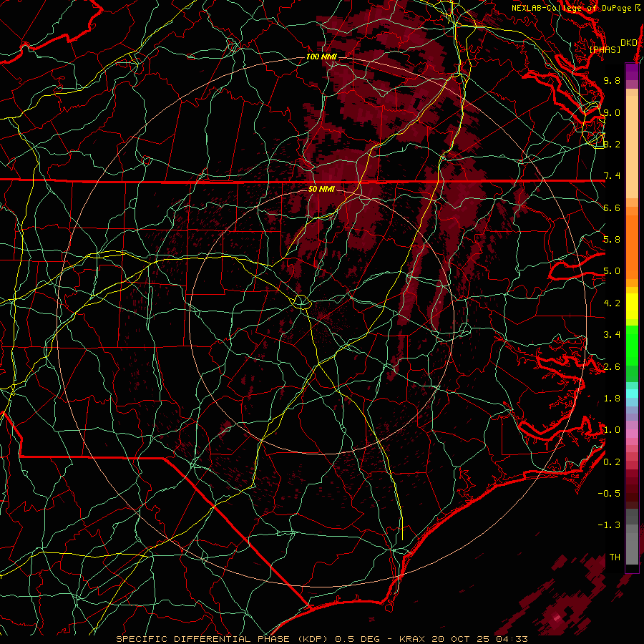Pick the bright green segment of the color bar

632,345
